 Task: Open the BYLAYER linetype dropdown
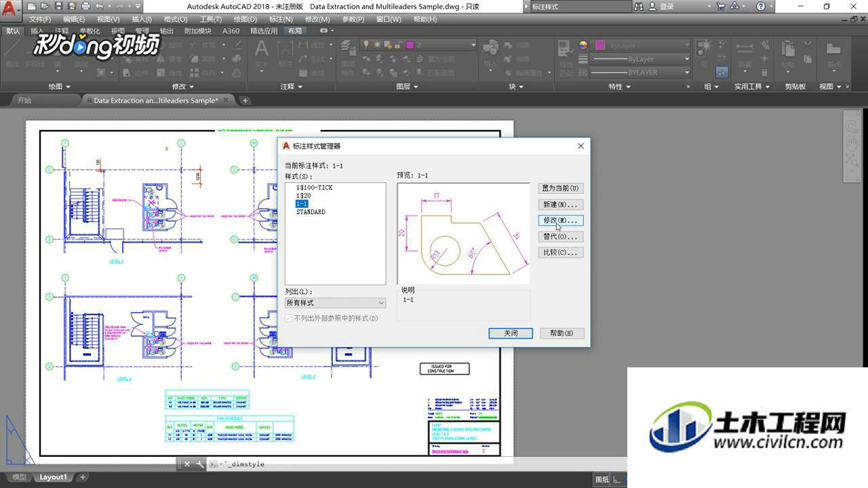pos(641,73)
